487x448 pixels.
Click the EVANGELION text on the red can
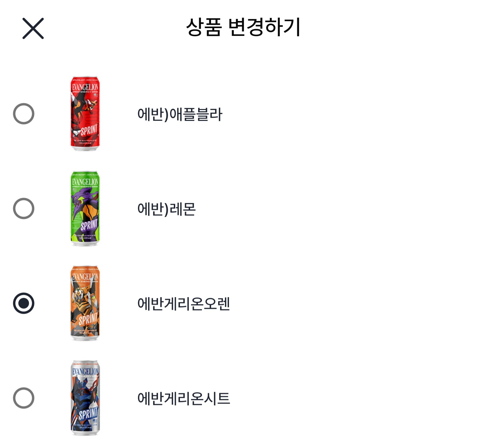pos(85,87)
